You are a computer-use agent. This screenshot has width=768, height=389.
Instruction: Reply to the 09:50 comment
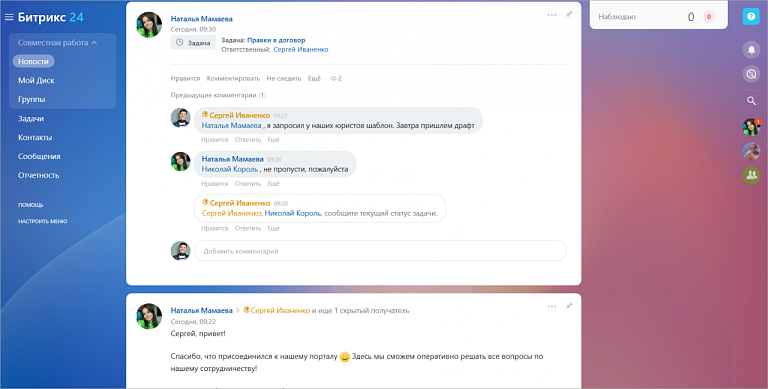(x=248, y=228)
